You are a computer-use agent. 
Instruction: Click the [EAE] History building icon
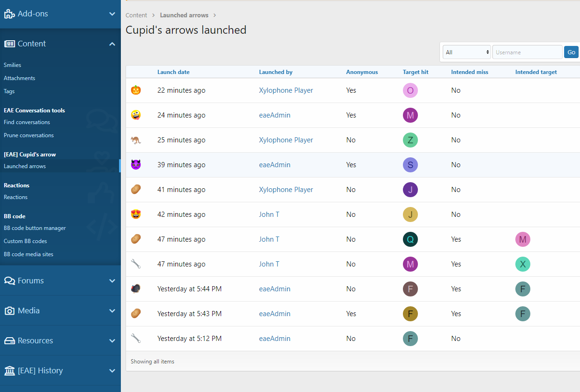[9, 371]
